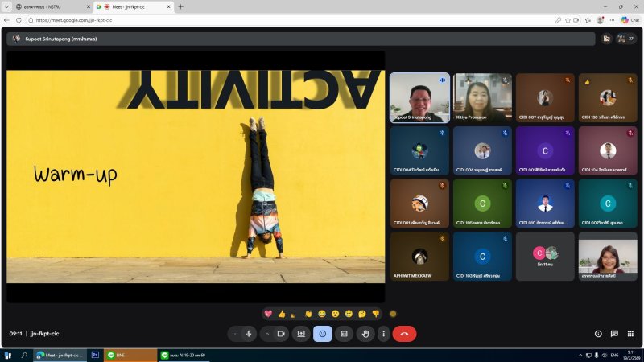The height and width of the screenshot is (362, 644).
Task: Click the present screen button
Action: click(301, 333)
